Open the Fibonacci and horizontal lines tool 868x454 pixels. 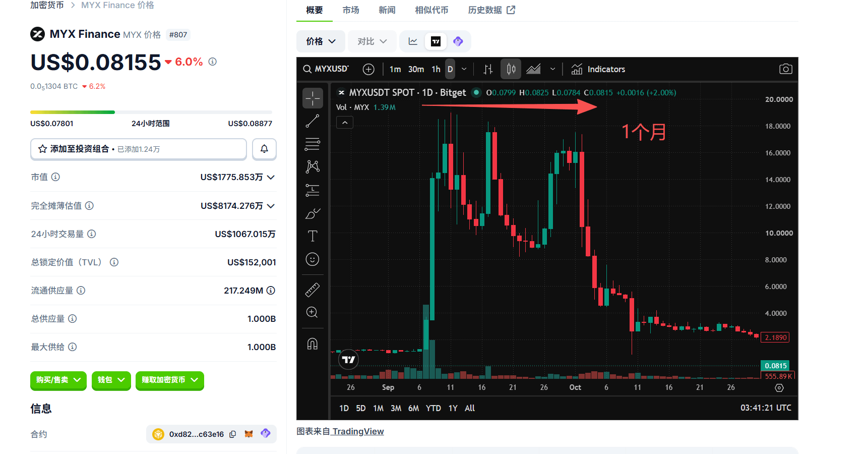[x=313, y=144]
